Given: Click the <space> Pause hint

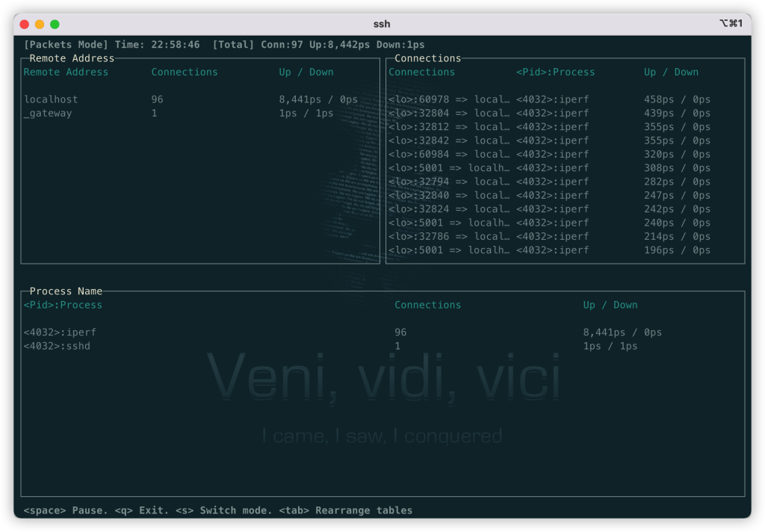Looking at the screenshot, I should pyautogui.click(x=66, y=510).
